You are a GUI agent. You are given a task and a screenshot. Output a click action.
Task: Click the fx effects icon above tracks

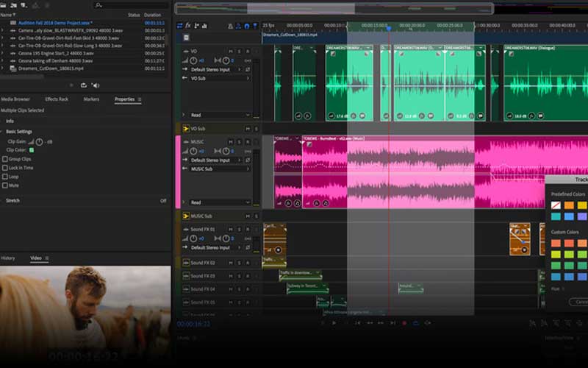click(188, 25)
